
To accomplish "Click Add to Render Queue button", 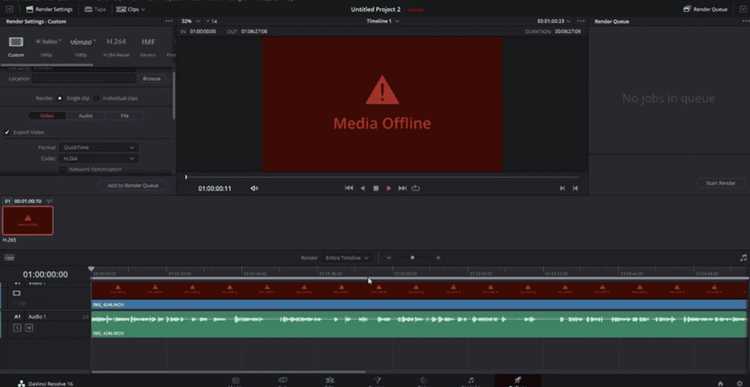I will [x=133, y=186].
